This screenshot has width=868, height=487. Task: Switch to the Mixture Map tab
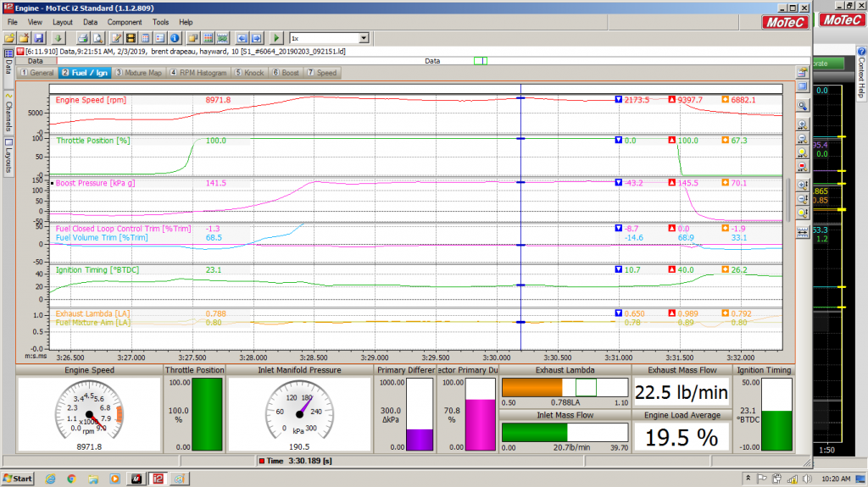138,73
